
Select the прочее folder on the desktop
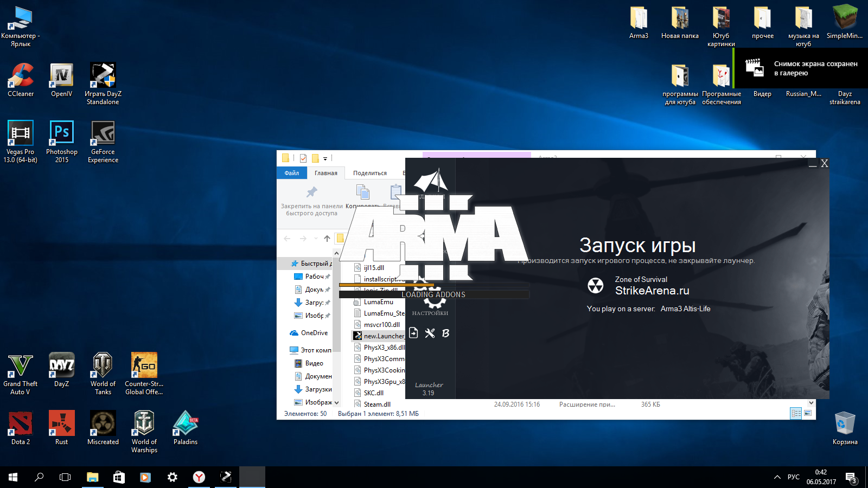(x=763, y=22)
